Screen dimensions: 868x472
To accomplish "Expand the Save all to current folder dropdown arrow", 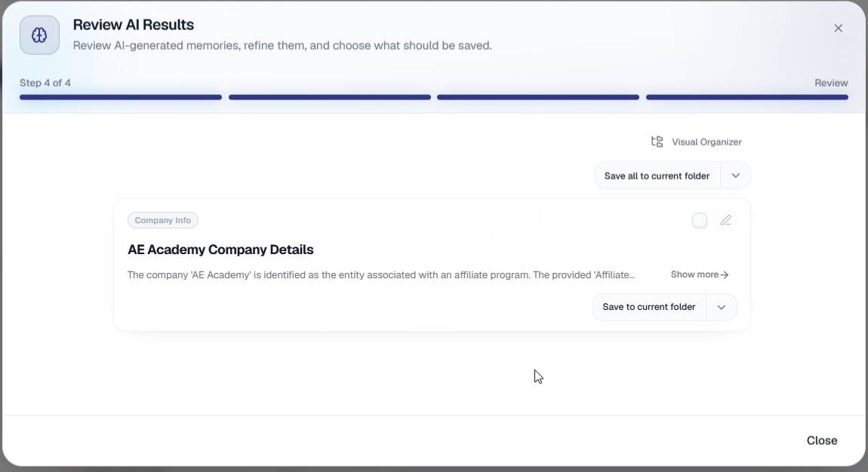I will click(x=735, y=176).
